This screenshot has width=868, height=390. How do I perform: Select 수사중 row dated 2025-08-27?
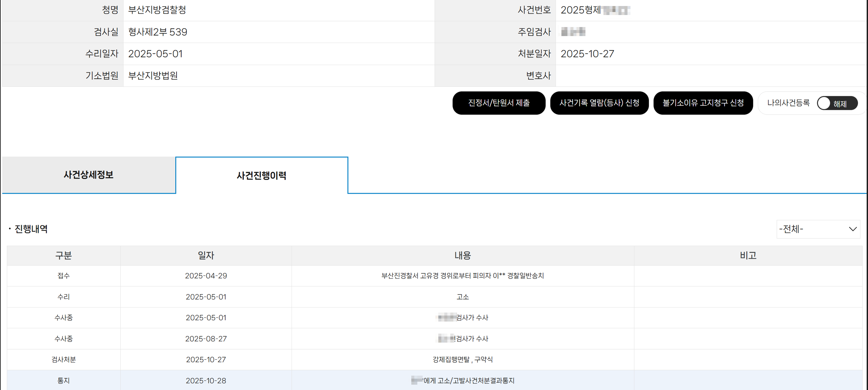click(462, 339)
